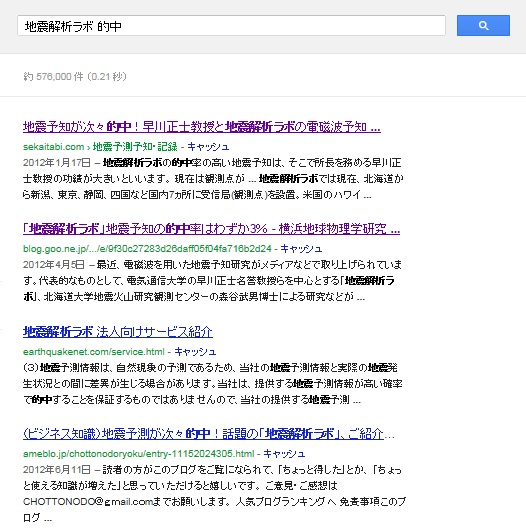Click the snippet text dated 2012年6月11日
This screenshot has height=532, width=526.
tap(214, 494)
